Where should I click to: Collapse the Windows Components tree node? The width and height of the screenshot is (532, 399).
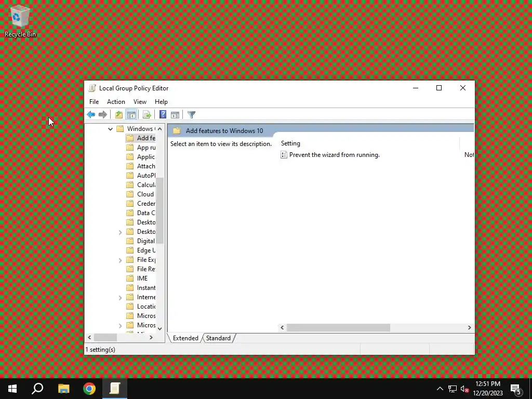click(x=110, y=129)
